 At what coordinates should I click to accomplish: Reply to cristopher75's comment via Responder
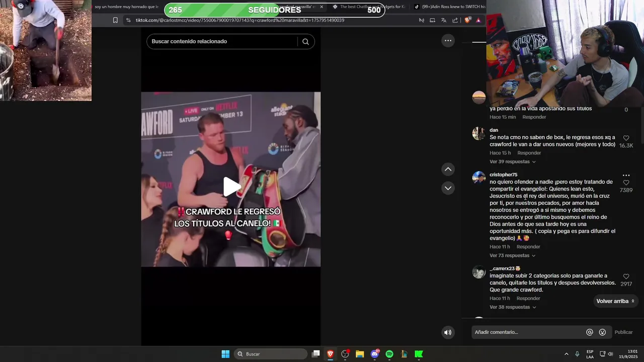point(528,247)
